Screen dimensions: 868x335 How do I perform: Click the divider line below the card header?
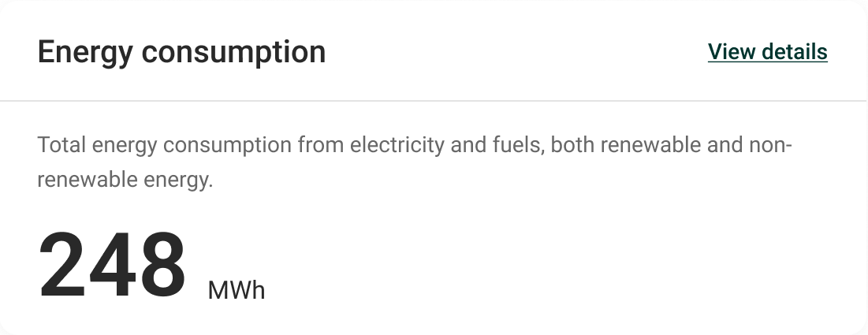click(x=434, y=101)
